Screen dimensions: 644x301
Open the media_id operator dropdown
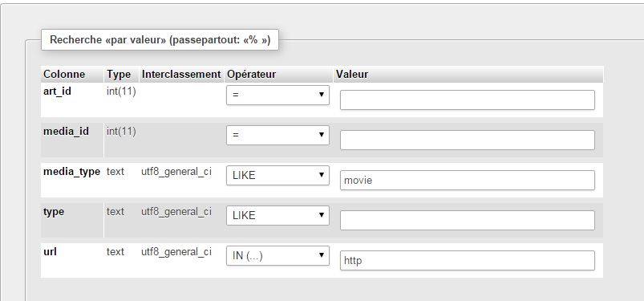(x=277, y=136)
